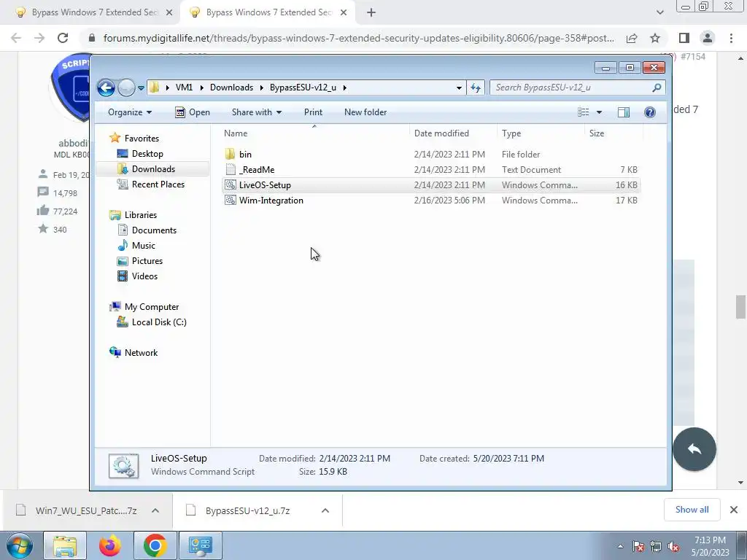Open Recent Places in navigation pane

(x=150, y=184)
